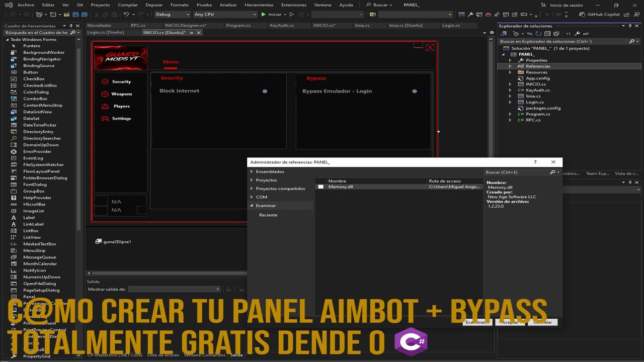
Task: Select the ComboBox control in toolbox
Action: (x=35, y=99)
